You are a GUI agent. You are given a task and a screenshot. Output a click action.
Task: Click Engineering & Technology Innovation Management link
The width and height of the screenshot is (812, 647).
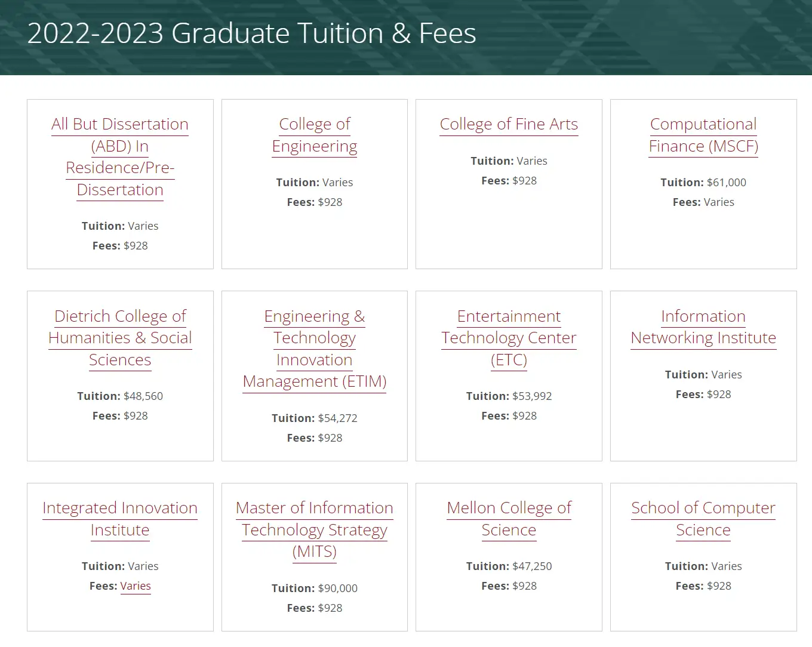pos(315,316)
